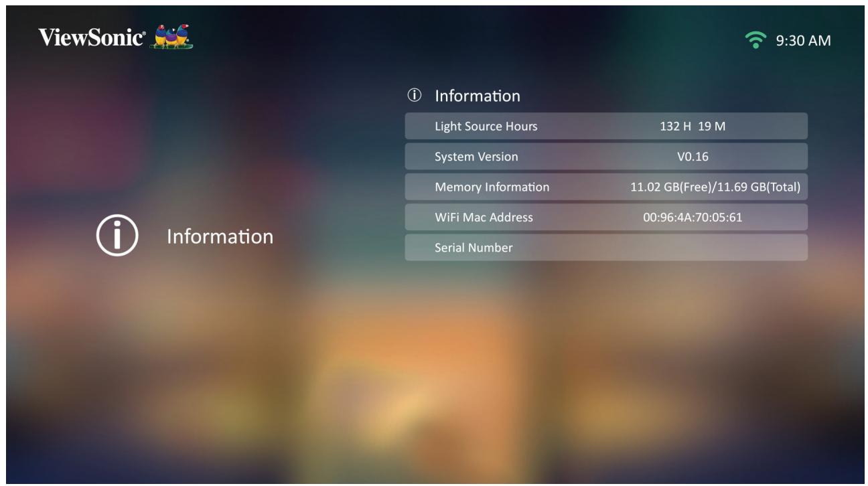Click the V0.16 version value
Viewport: 868px width, 486px height.
pyautogui.click(x=693, y=157)
